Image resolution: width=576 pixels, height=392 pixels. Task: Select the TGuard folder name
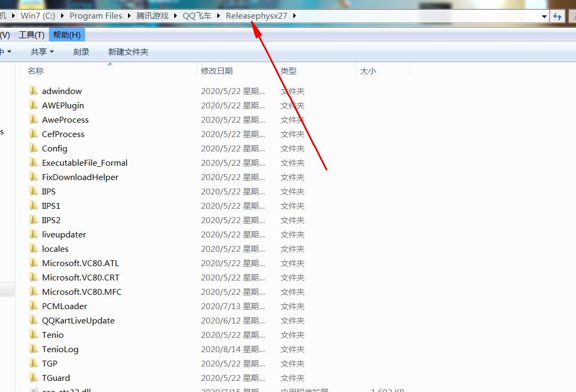click(56, 378)
